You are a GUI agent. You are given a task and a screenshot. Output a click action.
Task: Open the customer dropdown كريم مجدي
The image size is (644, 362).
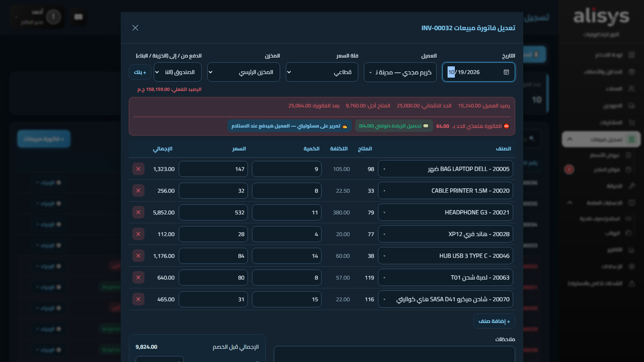point(400,72)
